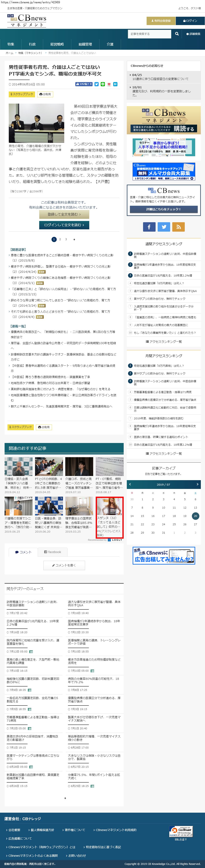Open the sidebar Facebook page icon

[149, 227]
